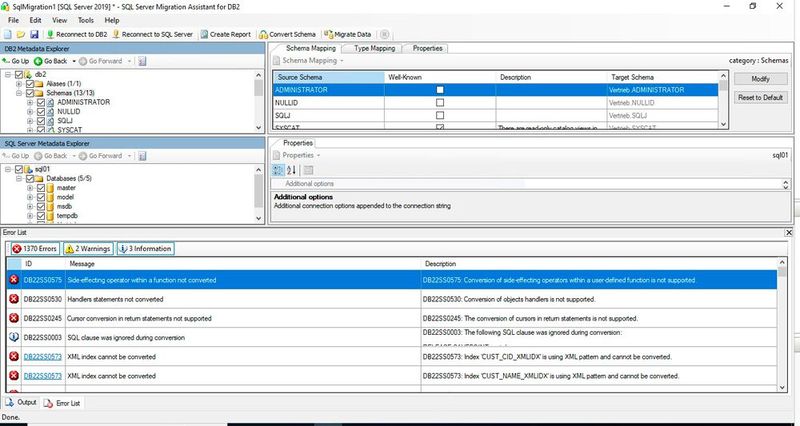This screenshot has height=426, width=800.
Task: Toggle the 2 Warnings filter button
Action: [x=88, y=248]
